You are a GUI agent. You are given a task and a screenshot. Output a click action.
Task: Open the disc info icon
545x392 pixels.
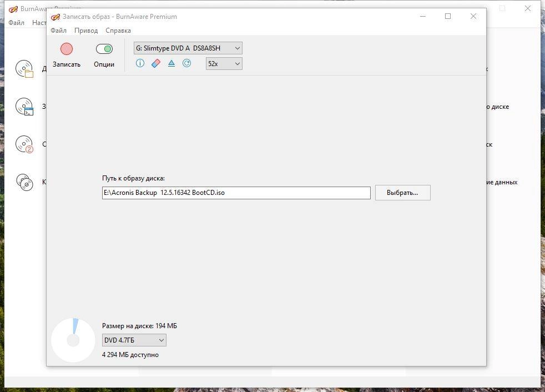(140, 63)
